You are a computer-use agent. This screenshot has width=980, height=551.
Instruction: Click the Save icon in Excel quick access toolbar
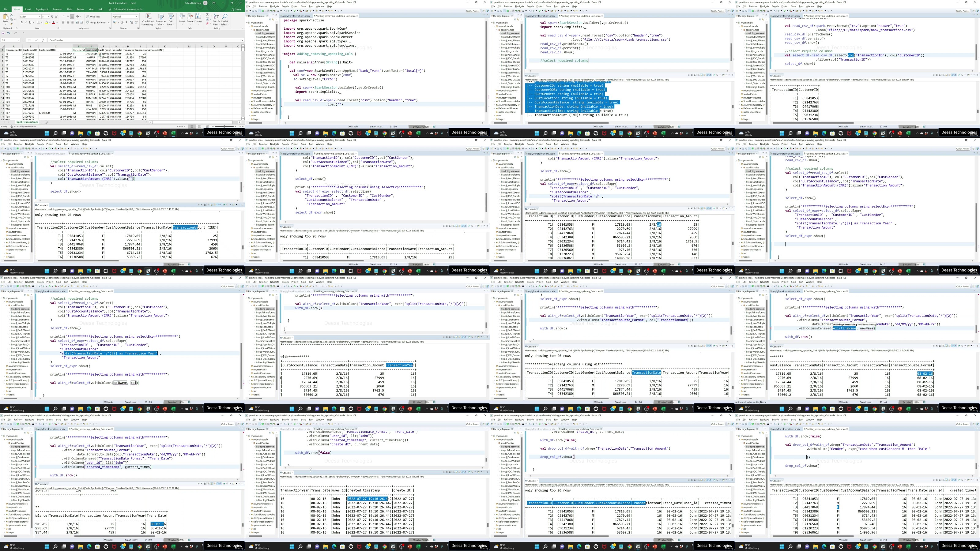3,33
